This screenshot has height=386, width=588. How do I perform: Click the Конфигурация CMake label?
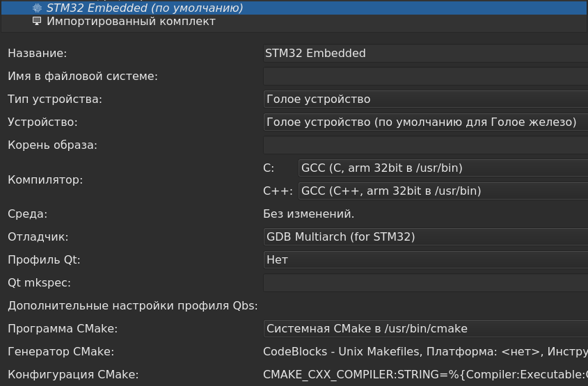pos(73,374)
